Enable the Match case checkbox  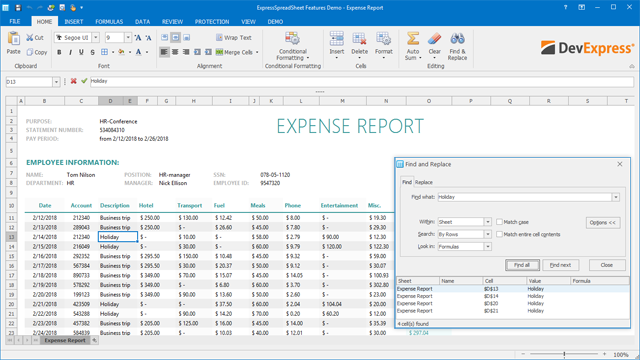click(499, 222)
